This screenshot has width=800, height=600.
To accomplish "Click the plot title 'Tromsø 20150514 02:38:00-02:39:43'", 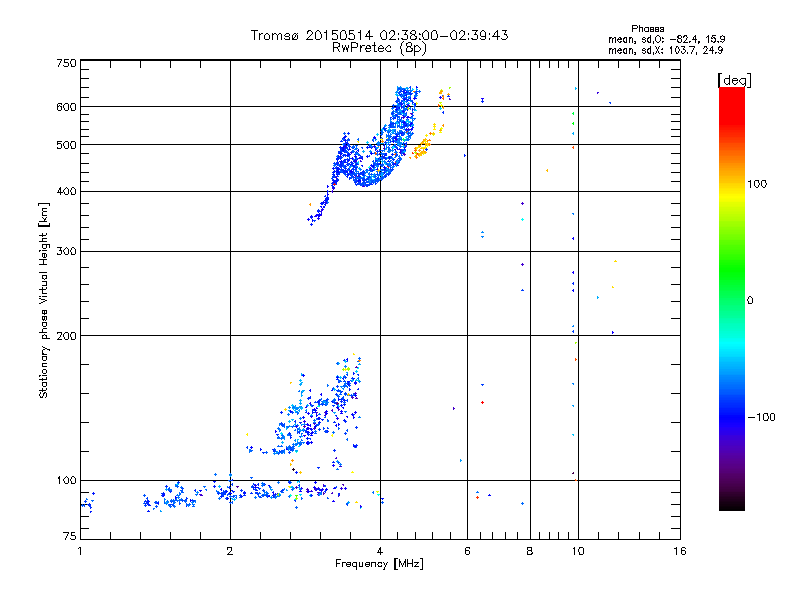I will click(379, 35).
